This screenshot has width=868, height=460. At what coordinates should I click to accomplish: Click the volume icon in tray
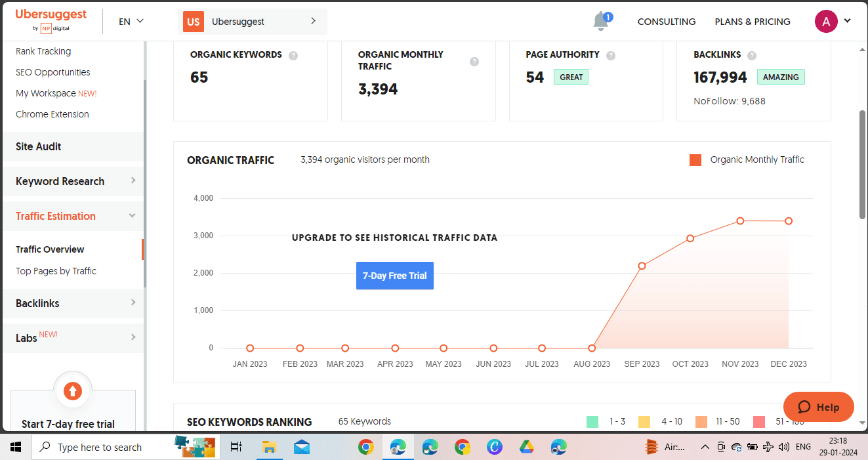coord(783,447)
